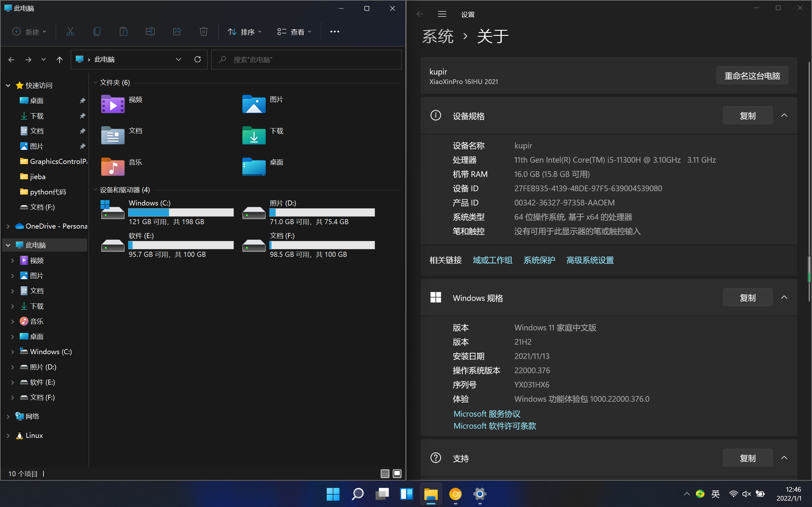Select the 软件 (E:) drive icon

pos(113,245)
